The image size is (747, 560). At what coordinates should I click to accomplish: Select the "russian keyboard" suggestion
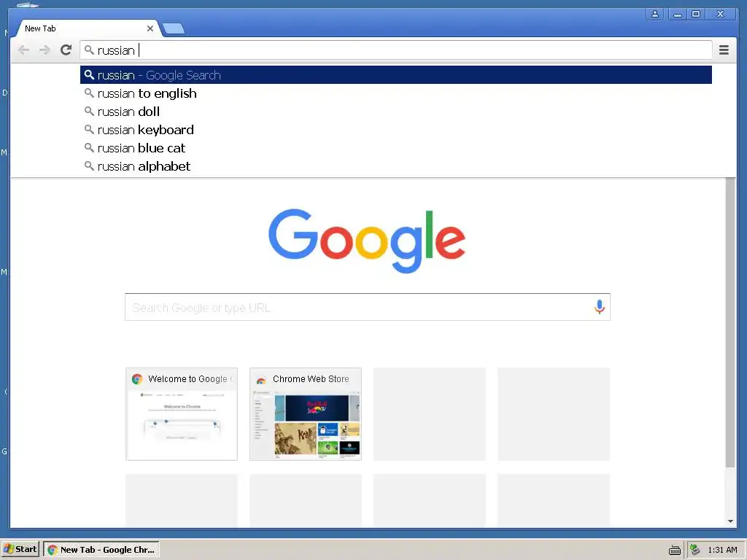click(x=396, y=130)
